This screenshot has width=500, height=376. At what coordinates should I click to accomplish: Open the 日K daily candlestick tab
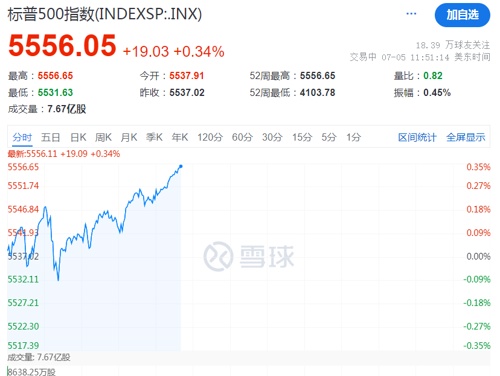[78, 137]
